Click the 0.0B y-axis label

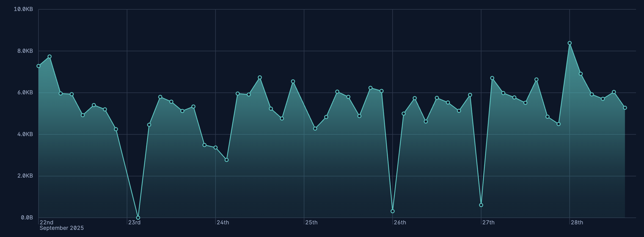27,217
